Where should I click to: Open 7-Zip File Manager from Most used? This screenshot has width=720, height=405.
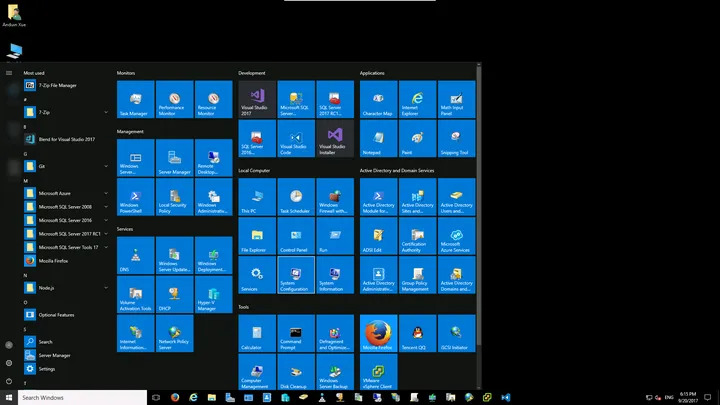(x=67, y=85)
